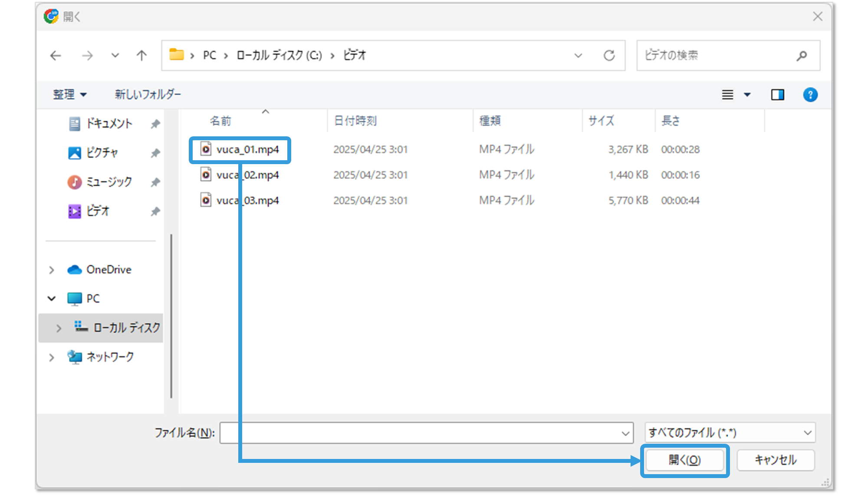Expand the ネットワーク tree node
The image size is (868, 495).
[x=52, y=357]
